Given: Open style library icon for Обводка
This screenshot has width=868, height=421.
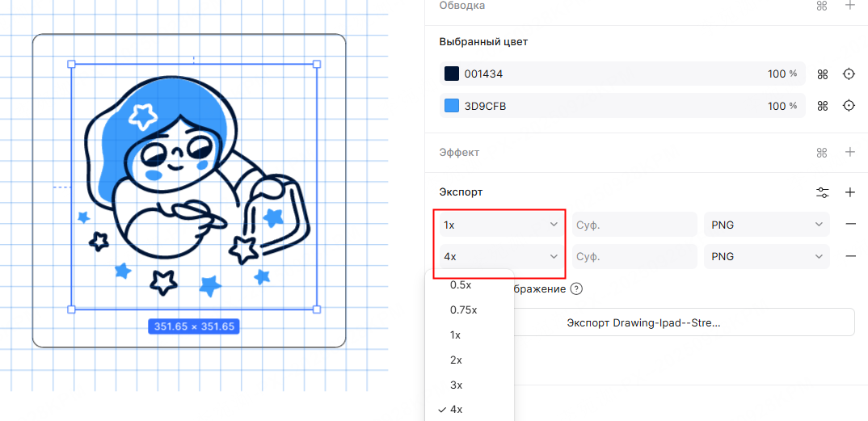Looking at the screenshot, I should (823, 6).
